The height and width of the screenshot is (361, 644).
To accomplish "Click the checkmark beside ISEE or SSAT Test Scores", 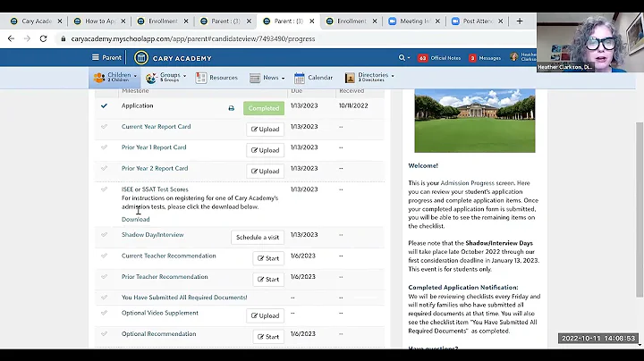I will click(x=104, y=189).
